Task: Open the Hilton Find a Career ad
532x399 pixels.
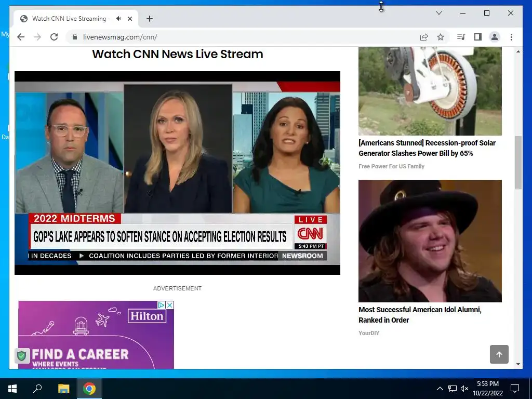Action: coord(96,335)
